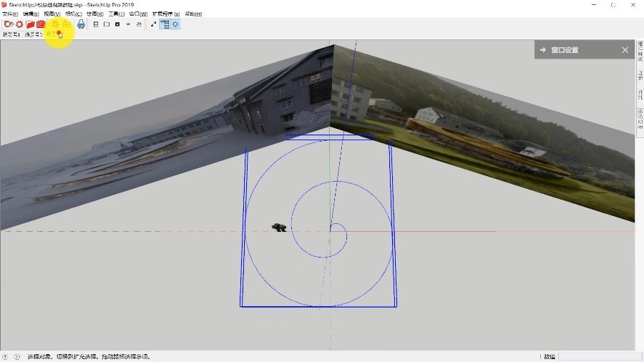
Task: Click the first red render toolbar icon
Action: (9, 24)
